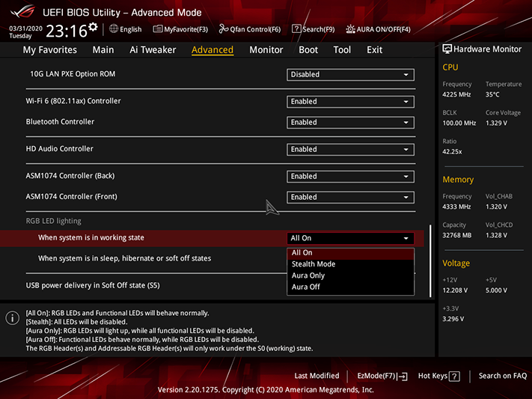Go to the Exit tab
The image size is (532, 399).
pos(375,50)
